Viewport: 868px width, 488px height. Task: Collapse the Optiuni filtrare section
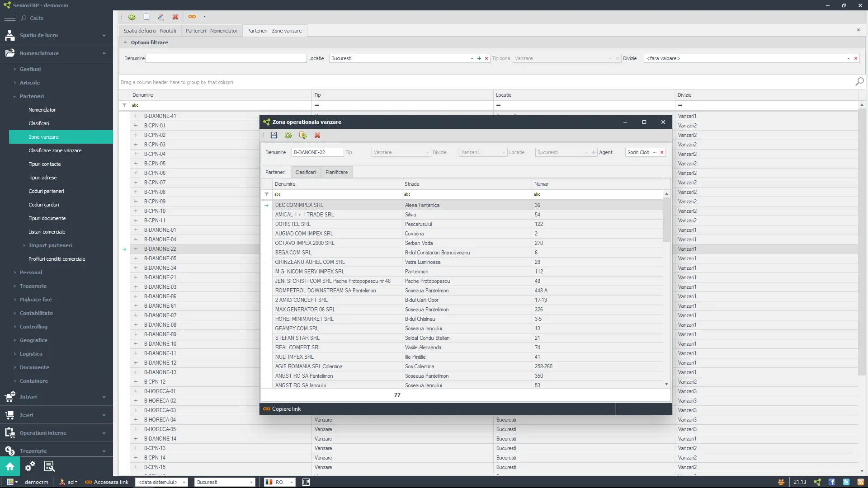point(125,42)
